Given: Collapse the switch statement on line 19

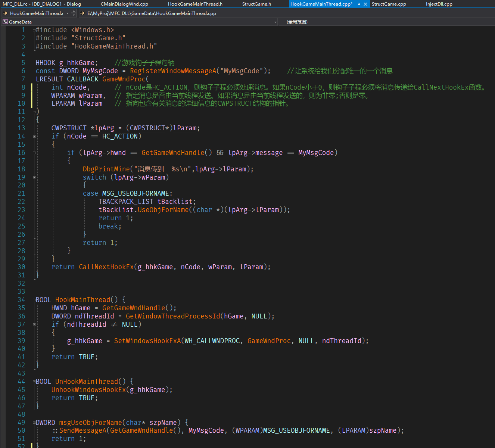Looking at the screenshot, I should pos(34,177).
